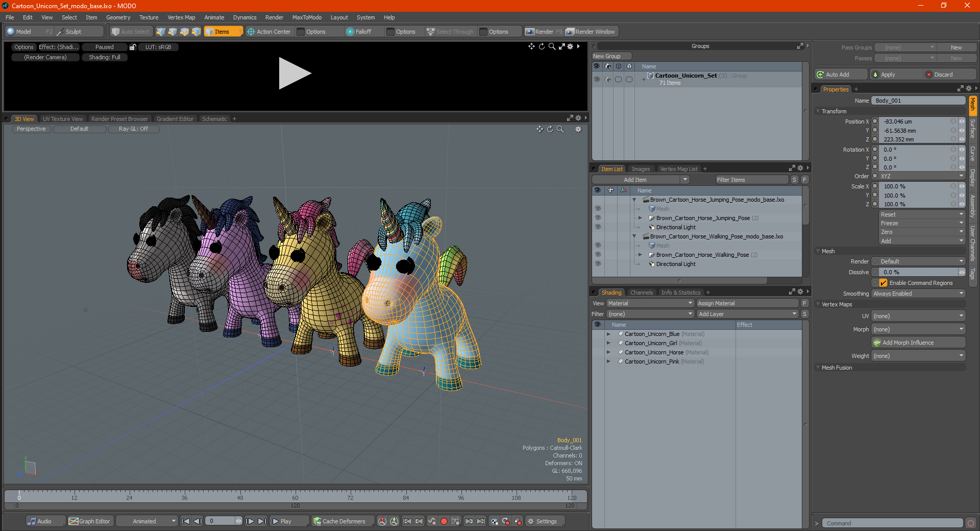The height and width of the screenshot is (531, 980).
Task: Open Smoothing Always Enabled dropdown
Action: click(918, 294)
